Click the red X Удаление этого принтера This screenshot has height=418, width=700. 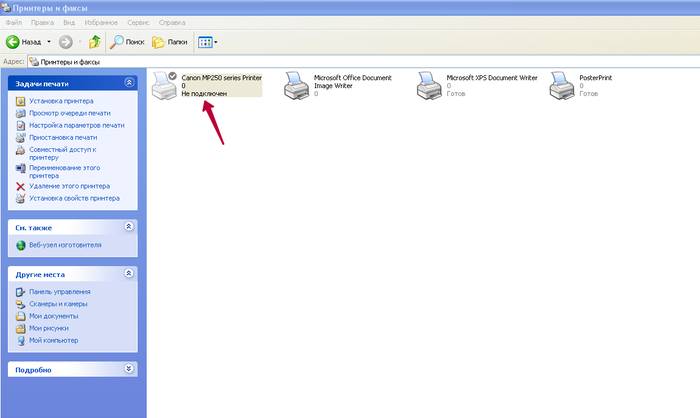(21, 186)
